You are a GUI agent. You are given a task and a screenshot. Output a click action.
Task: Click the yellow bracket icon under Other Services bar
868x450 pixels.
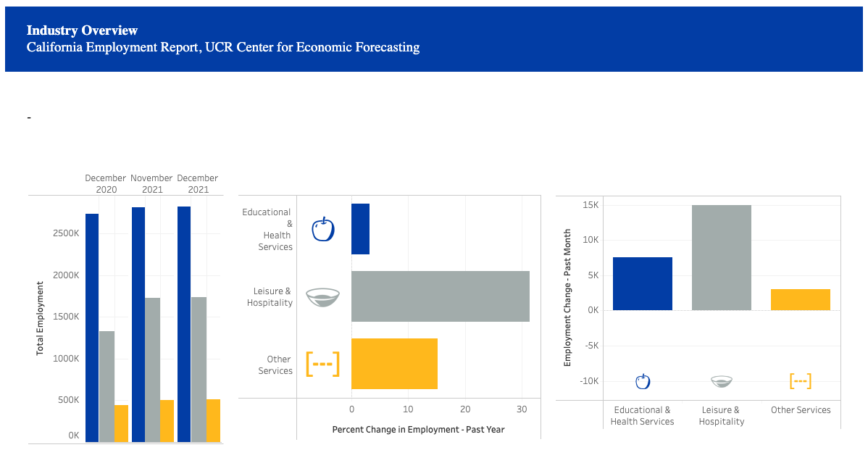(x=800, y=380)
